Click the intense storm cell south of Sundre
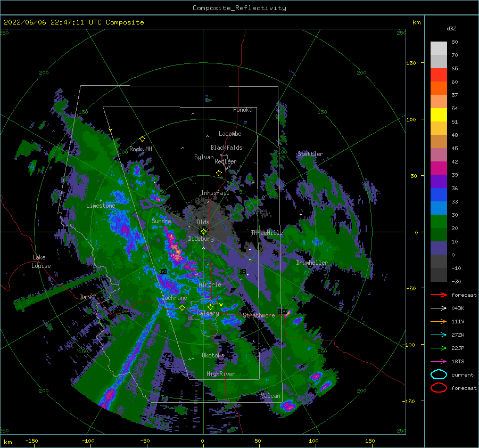Screen dimensions: 479x448 point(175,248)
